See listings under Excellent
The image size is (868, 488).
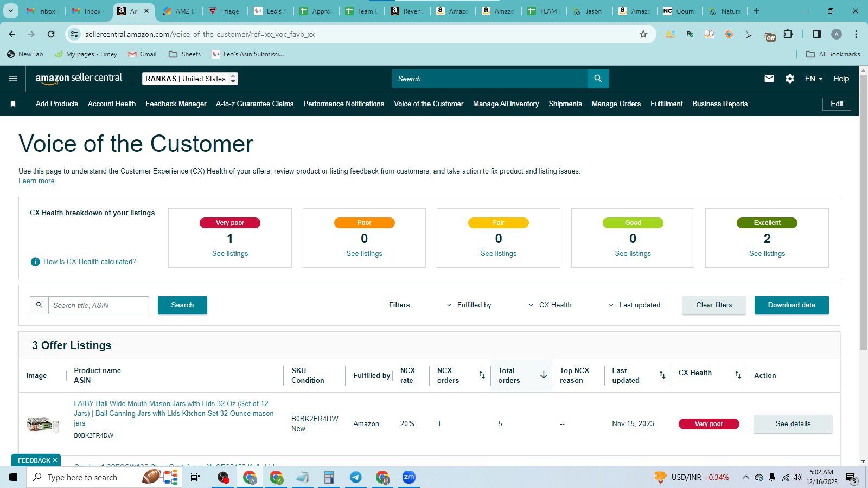[767, 254]
